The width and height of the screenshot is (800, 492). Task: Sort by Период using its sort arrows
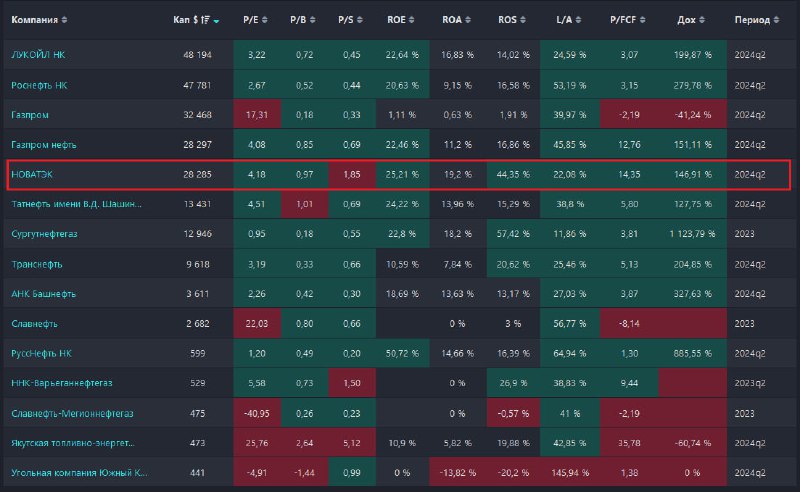point(776,20)
